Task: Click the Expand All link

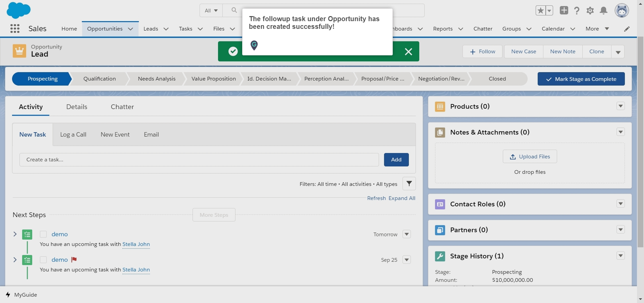Action: (x=402, y=198)
